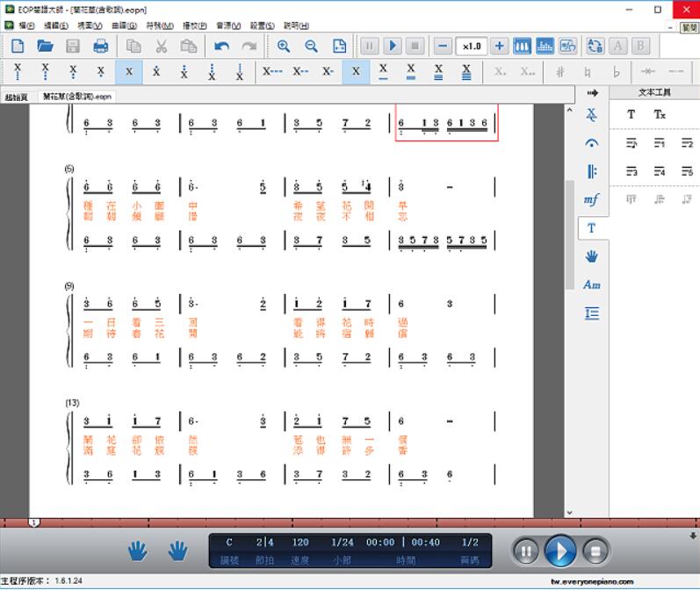Select the X- half note duration
The image size is (700, 590).
click(328, 72)
